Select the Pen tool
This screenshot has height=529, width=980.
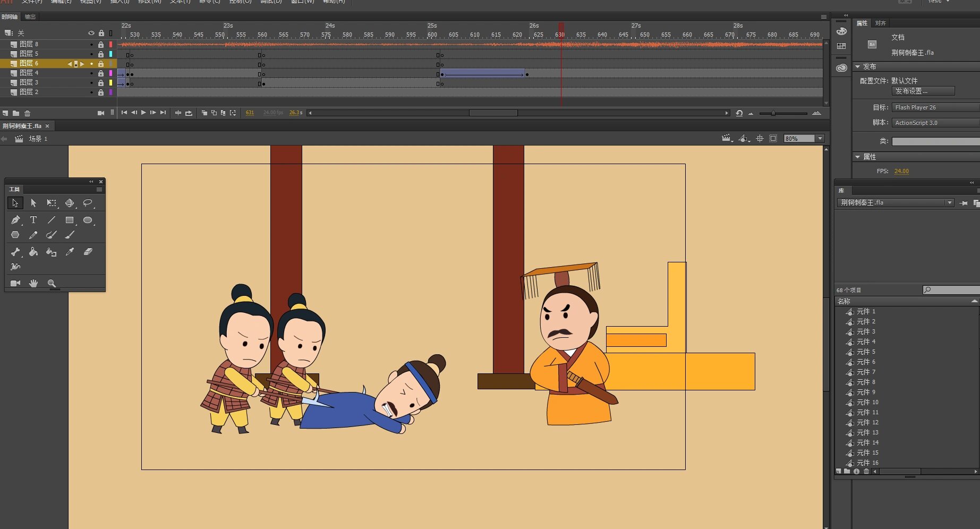click(16, 220)
